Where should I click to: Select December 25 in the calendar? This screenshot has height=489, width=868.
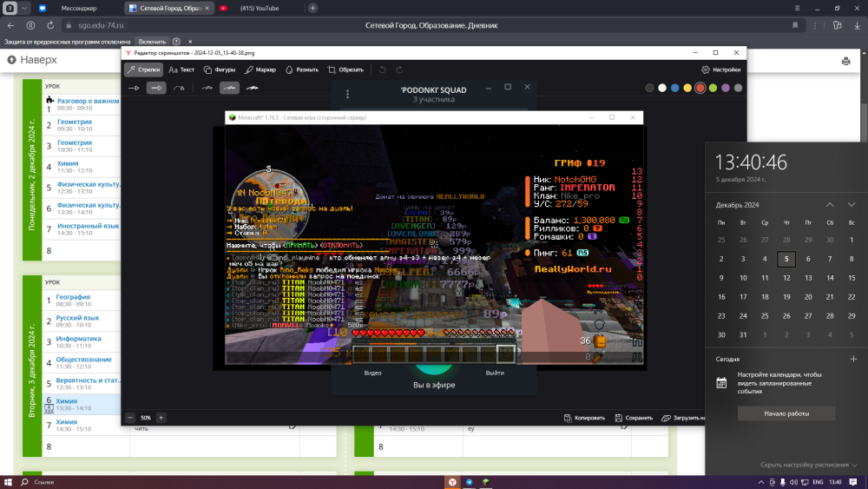pyautogui.click(x=765, y=316)
